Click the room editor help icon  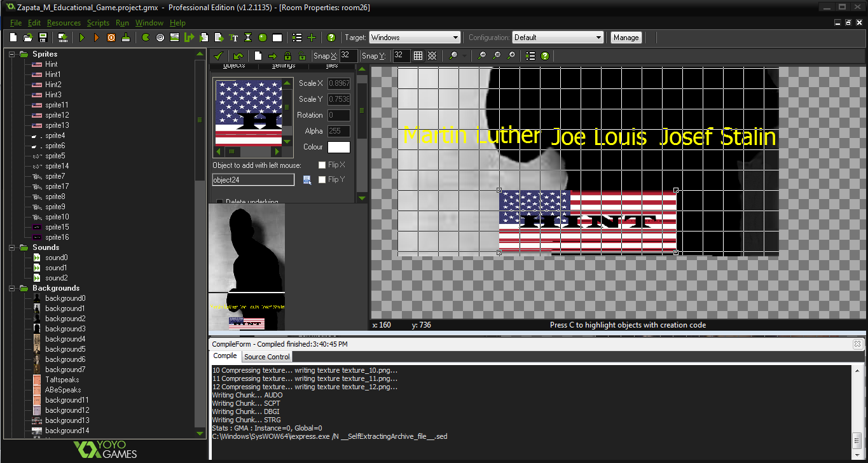click(545, 56)
